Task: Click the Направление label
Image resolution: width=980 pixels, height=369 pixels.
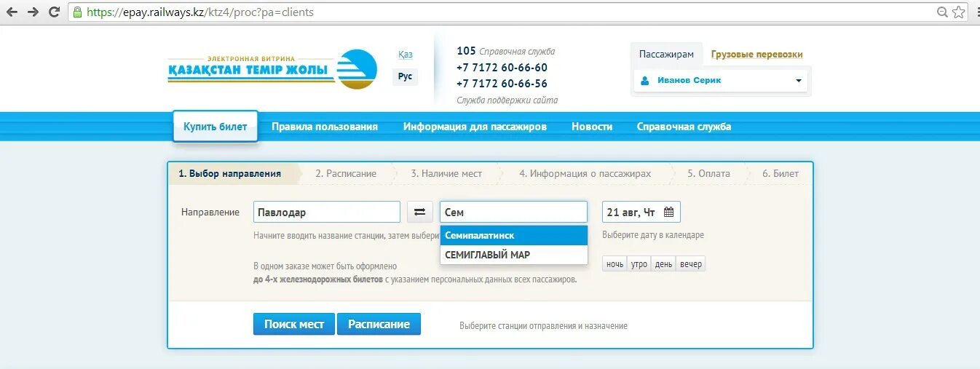Action: tap(210, 213)
